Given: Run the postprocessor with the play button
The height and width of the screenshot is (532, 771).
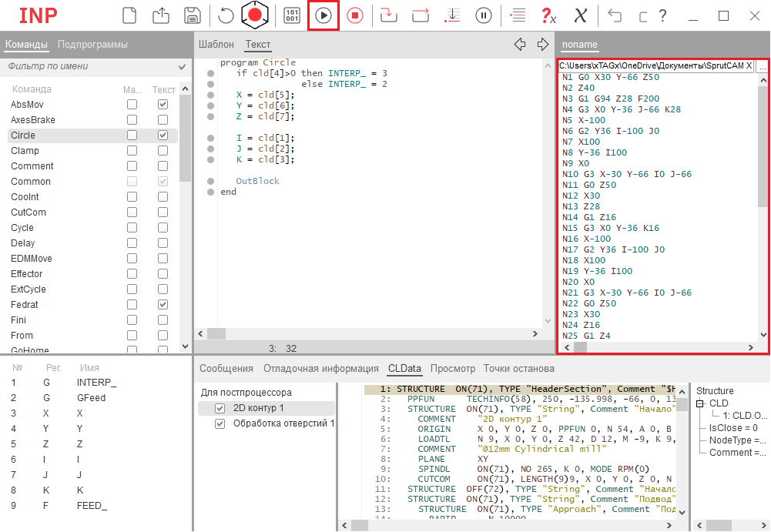Looking at the screenshot, I should [x=323, y=15].
